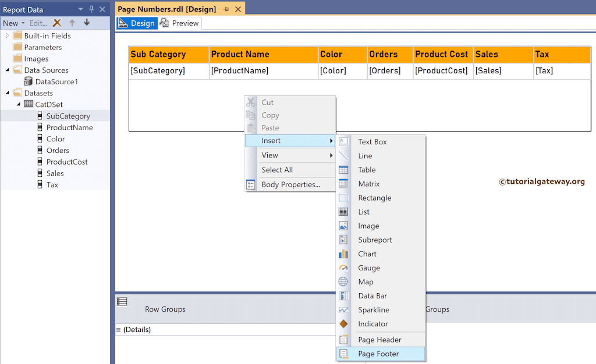
Task: Click the Product Name column header cell
Action: pyautogui.click(x=263, y=55)
